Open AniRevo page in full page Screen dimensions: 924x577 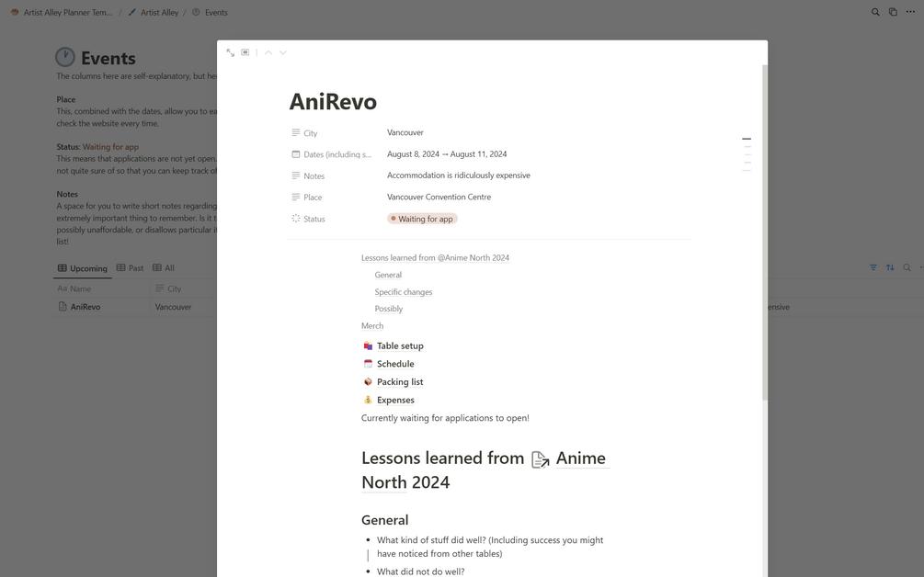point(231,53)
